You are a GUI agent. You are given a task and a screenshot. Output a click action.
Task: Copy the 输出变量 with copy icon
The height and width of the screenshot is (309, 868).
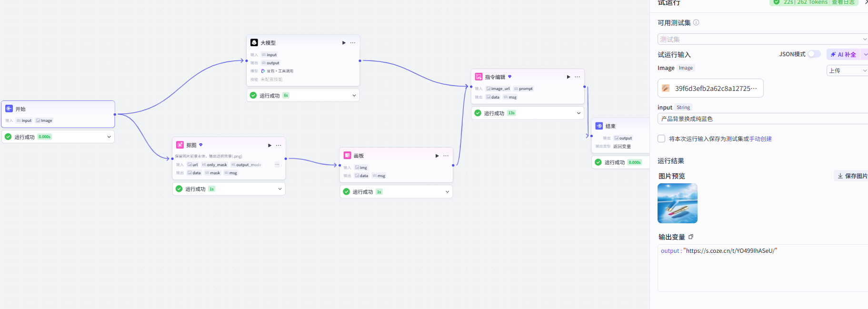(691, 237)
